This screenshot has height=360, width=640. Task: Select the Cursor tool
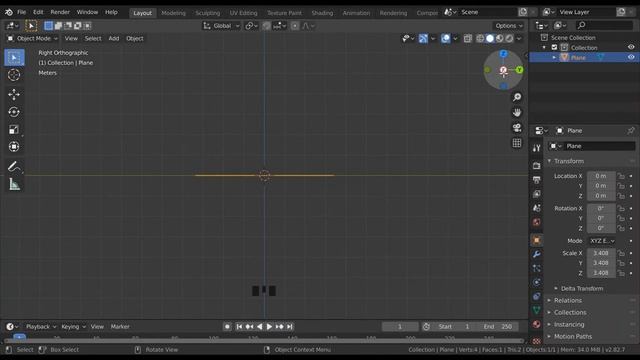coord(14,75)
